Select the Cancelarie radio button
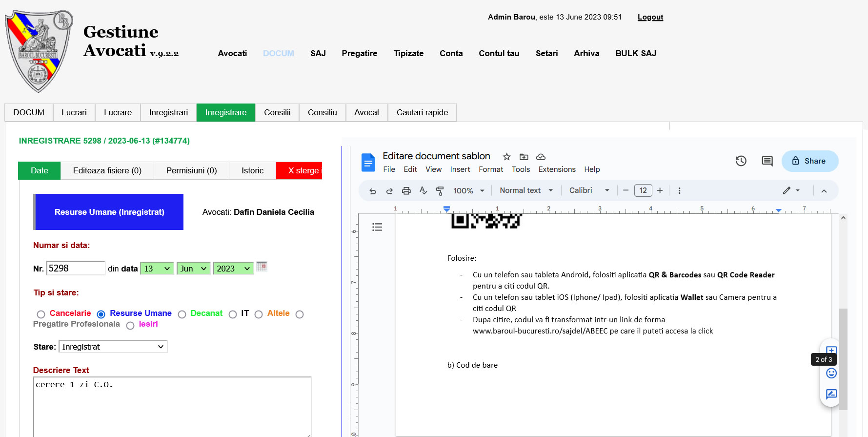 click(x=41, y=314)
